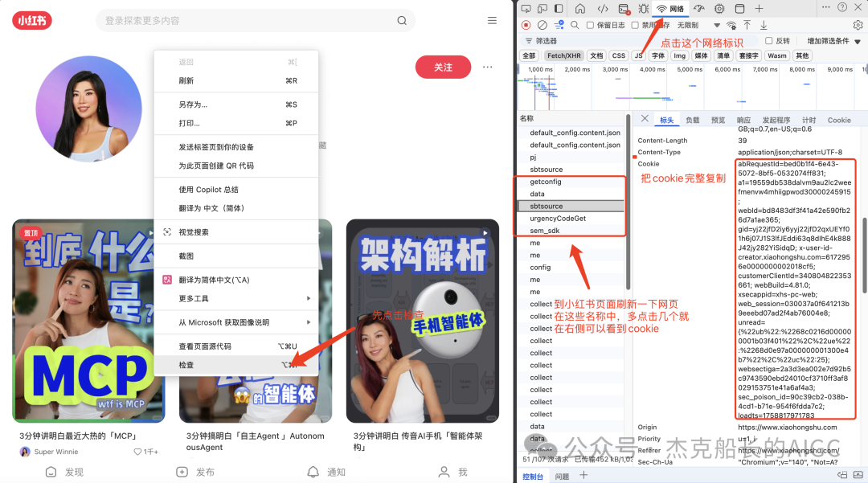Toggle the network filter icon
The image size is (868, 483).
559,25
